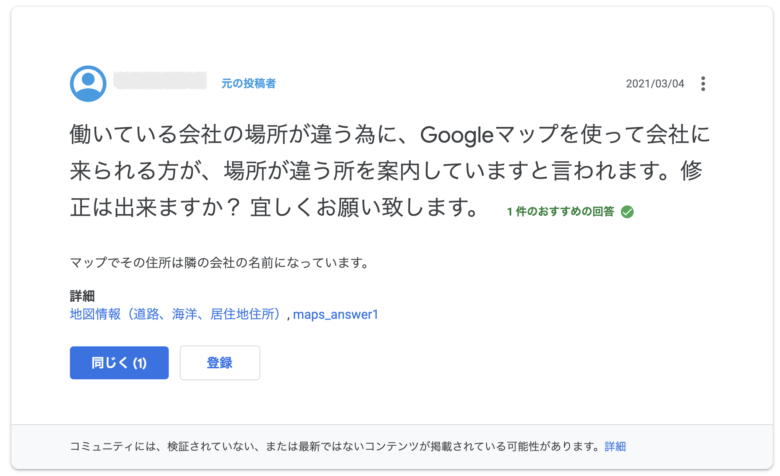Click the 元の投稿者 label
The image size is (780, 476).
(x=248, y=84)
